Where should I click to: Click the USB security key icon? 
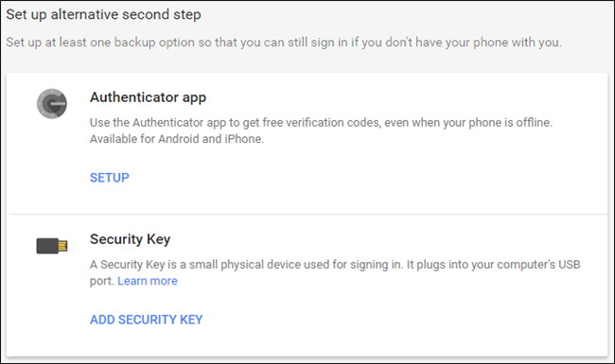click(52, 246)
